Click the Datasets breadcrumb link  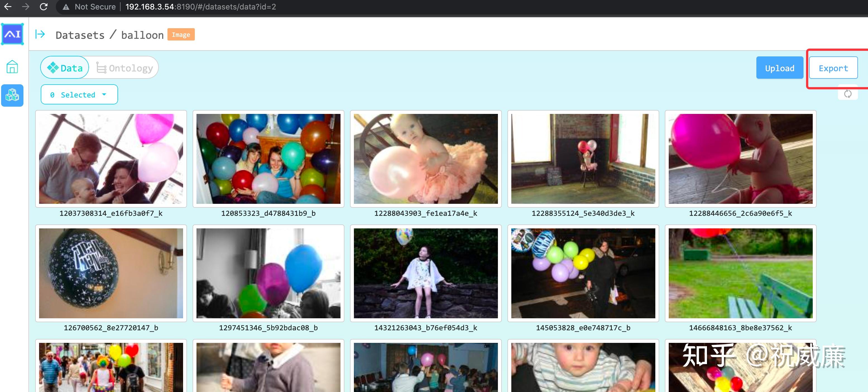coord(80,35)
